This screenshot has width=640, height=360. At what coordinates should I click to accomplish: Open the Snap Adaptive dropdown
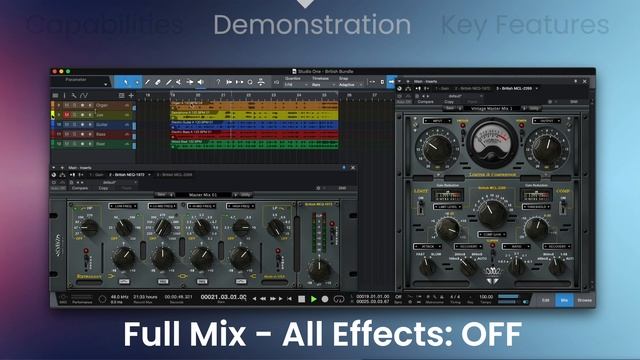350,84
